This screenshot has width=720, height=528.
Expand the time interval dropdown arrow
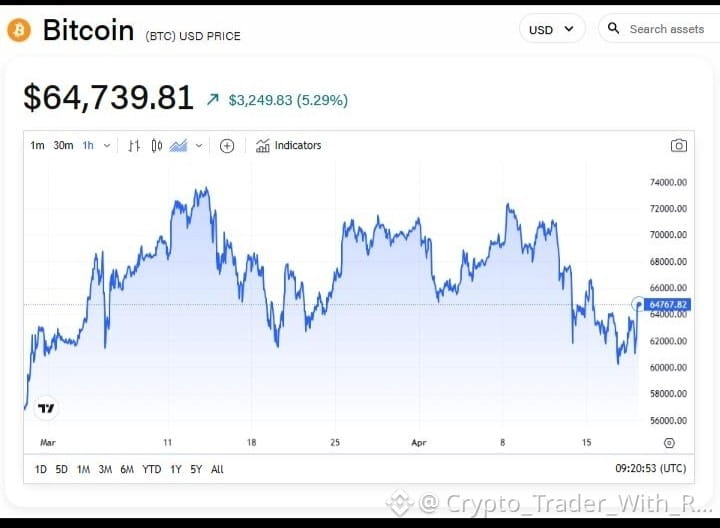pos(107,146)
